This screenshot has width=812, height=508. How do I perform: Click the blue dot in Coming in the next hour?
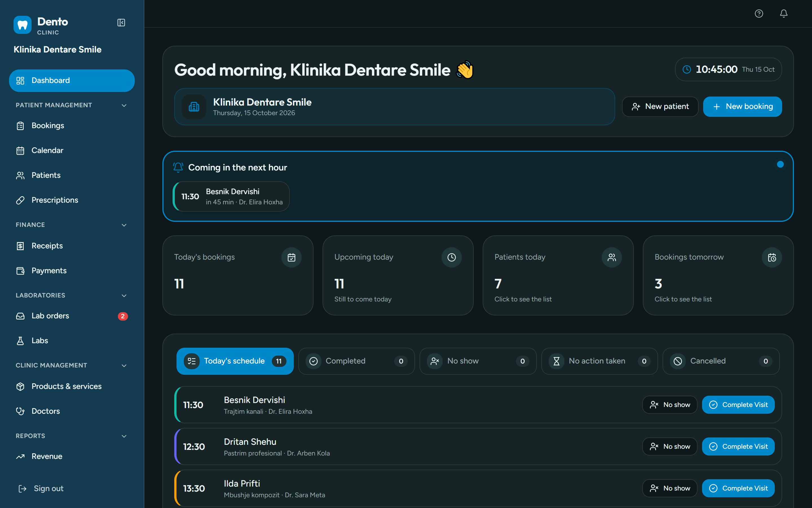780,164
